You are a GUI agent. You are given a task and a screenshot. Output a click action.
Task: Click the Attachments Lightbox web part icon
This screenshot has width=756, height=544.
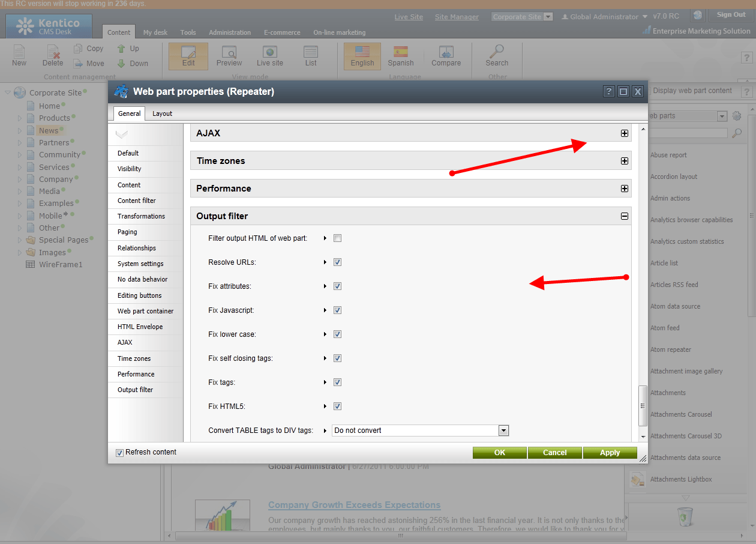(x=637, y=479)
